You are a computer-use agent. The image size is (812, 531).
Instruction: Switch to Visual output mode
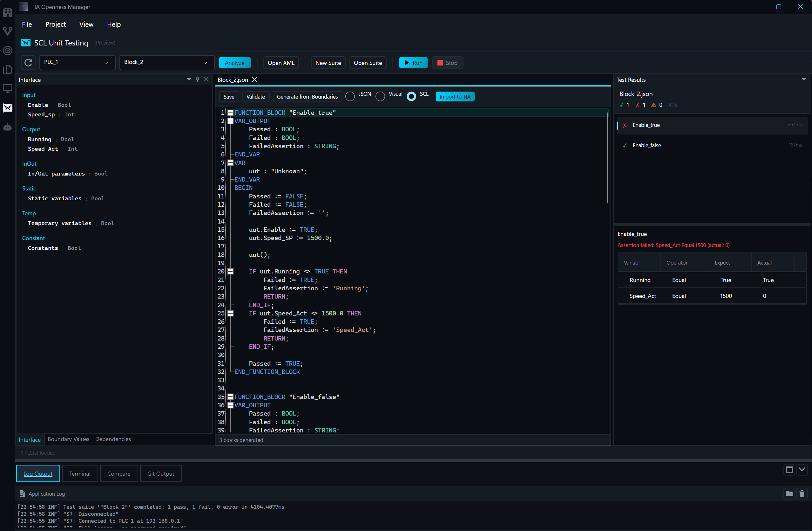[x=380, y=96]
